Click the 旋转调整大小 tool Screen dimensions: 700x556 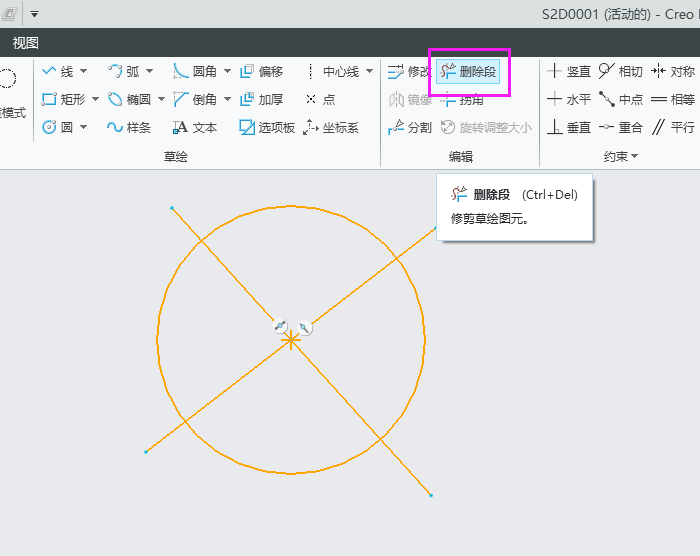coord(486,128)
